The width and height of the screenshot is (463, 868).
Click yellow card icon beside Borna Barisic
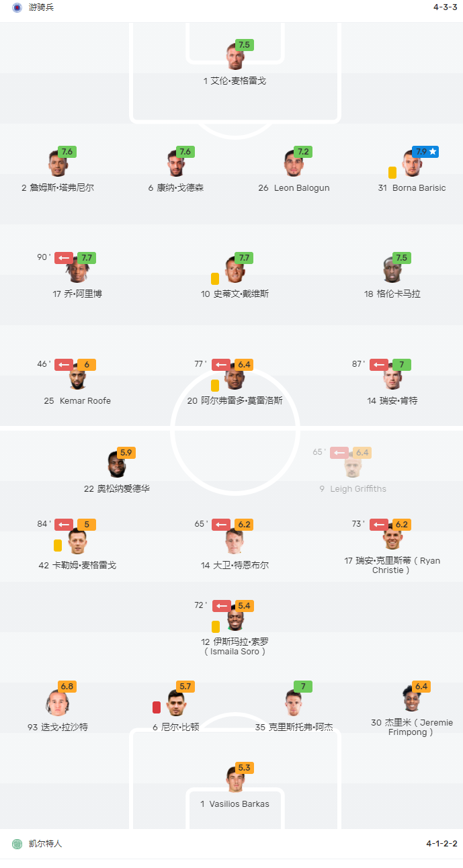[392, 173]
